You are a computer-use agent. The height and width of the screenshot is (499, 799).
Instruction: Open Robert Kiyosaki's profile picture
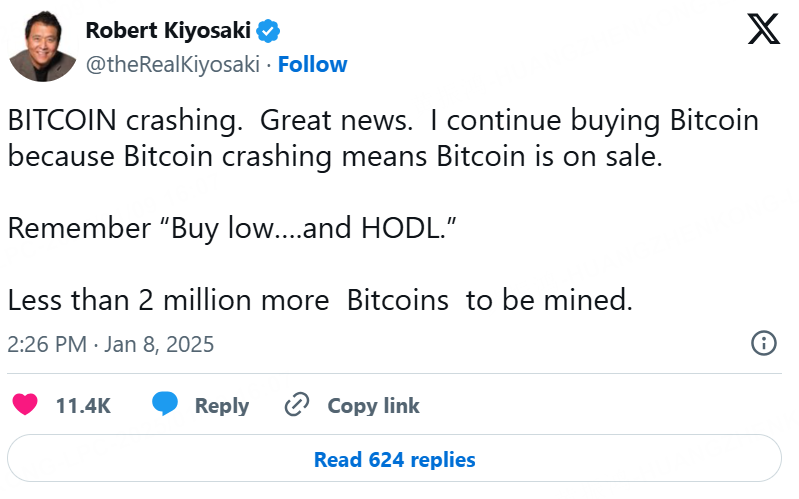(x=45, y=46)
